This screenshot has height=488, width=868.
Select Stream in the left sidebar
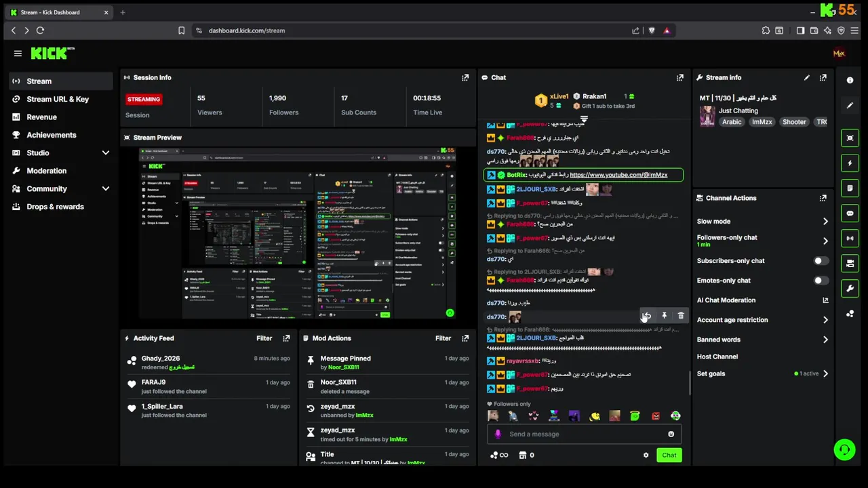pos(61,81)
